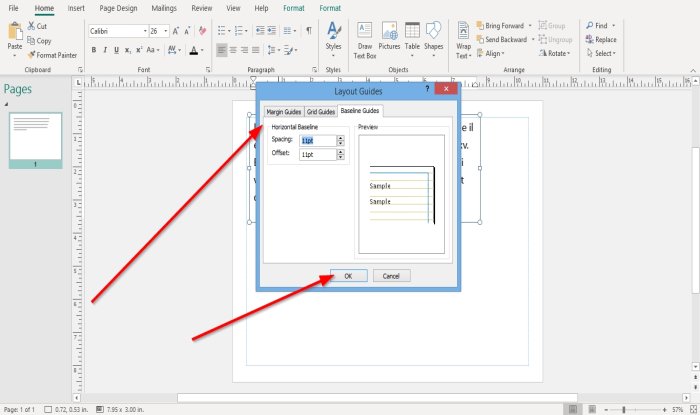
Task: Select the Grid Guides tab
Action: coord(321,112)
